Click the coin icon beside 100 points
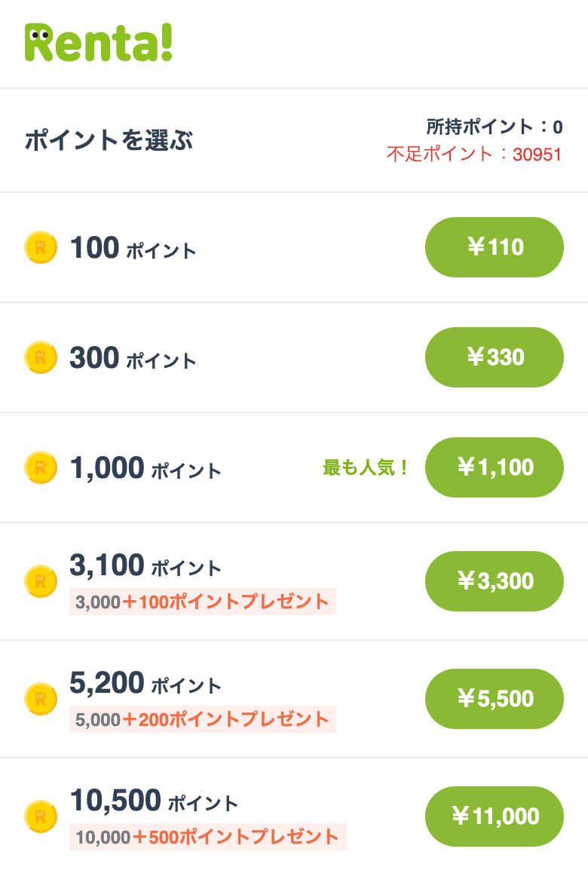The width and height of the screenshot is (588, 873). [41, 247]
